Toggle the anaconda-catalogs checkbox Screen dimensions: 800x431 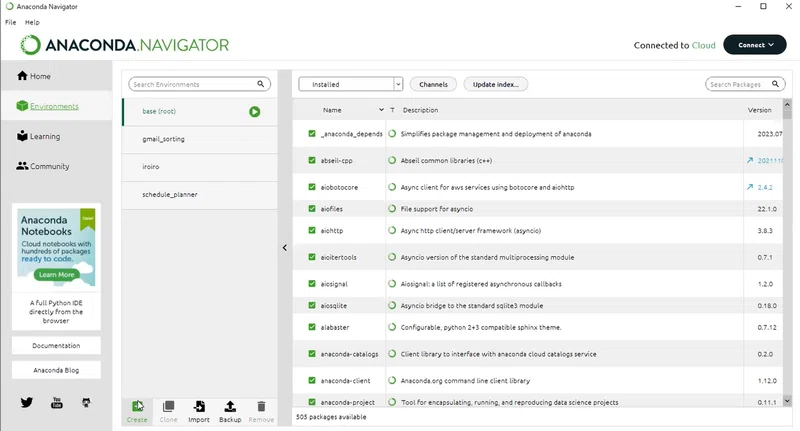tap(312, 353)
